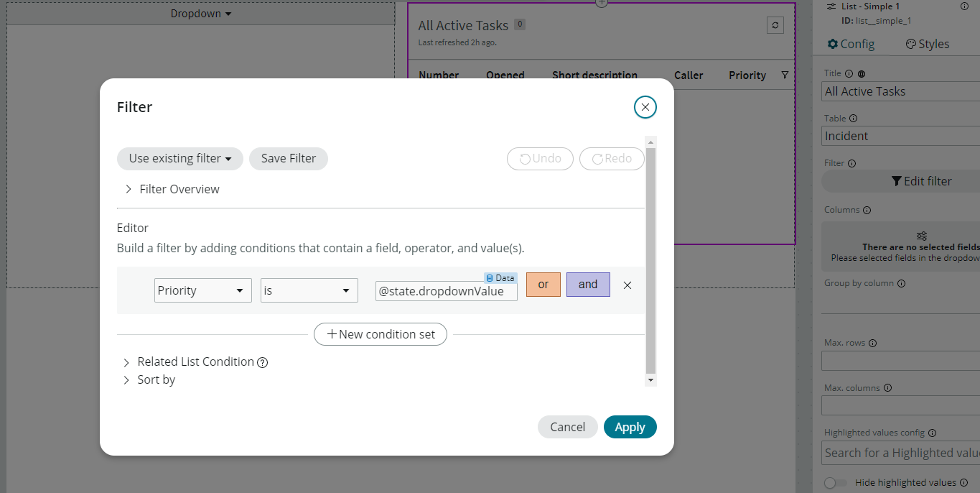The image size is (980, 493).
Task: Open the 'is' operator dropdown
Action: tap(309, 290)
